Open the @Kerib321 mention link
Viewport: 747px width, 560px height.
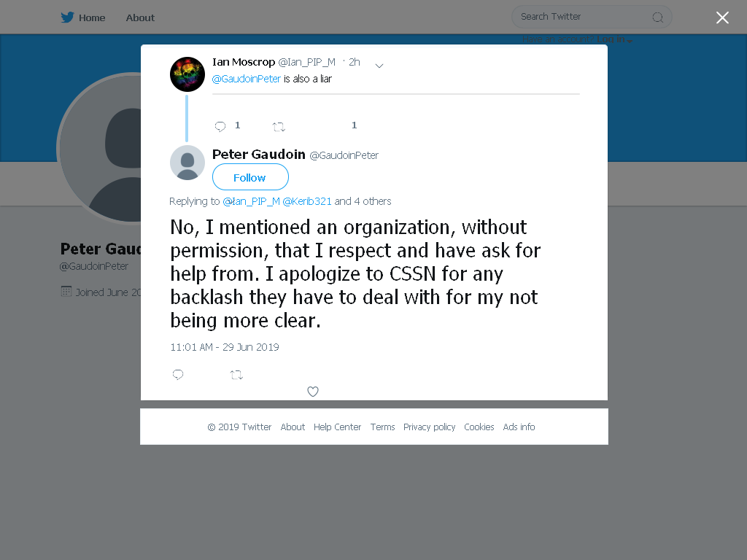click(x=307, y=201)
